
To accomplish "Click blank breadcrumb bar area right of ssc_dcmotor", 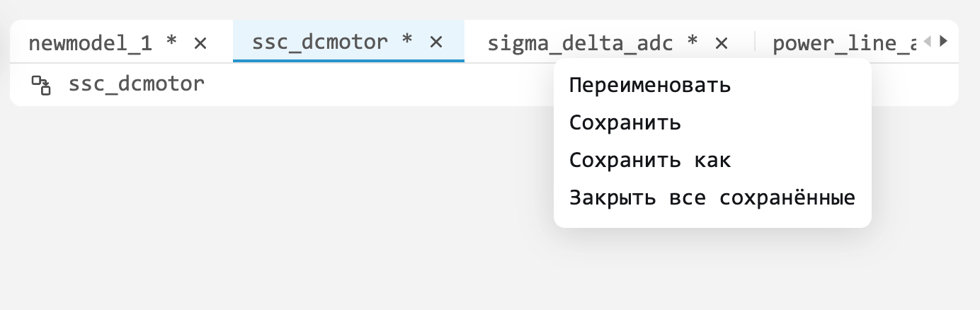I will point(375,85).
